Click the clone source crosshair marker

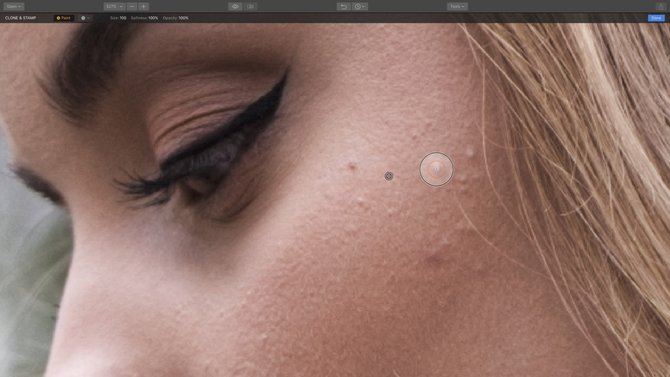point(389,176)
